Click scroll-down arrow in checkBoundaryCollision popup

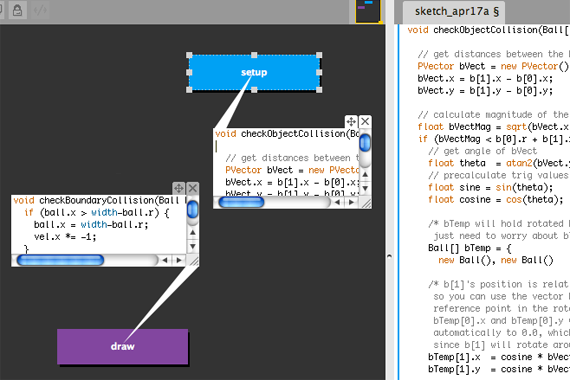tap(193, 246)
